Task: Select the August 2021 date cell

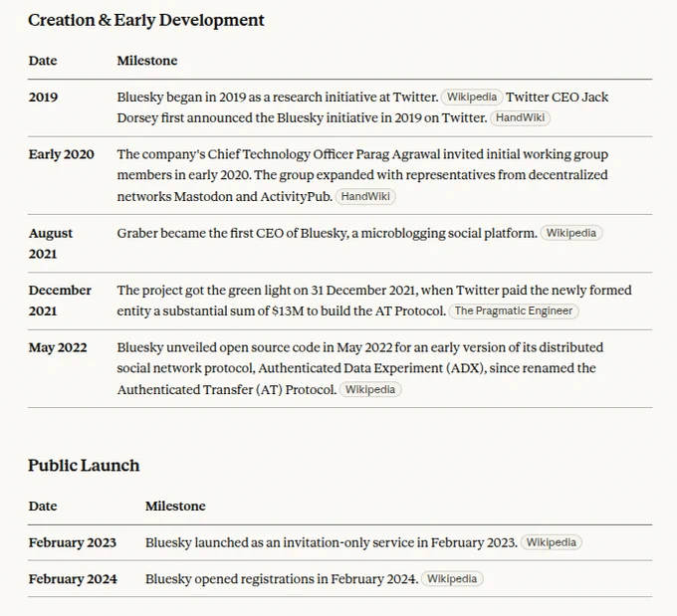Action: pos(51,244)
